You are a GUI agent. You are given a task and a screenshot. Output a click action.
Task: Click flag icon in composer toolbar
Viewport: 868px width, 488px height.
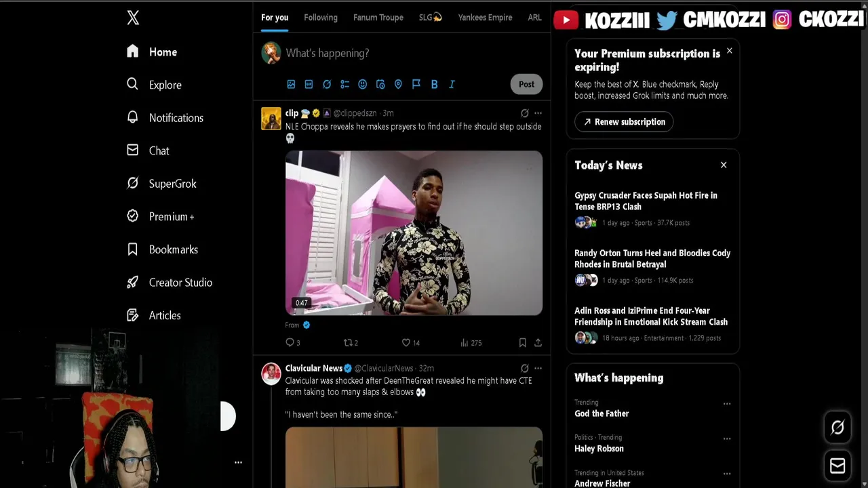click(x=416, y=84)
